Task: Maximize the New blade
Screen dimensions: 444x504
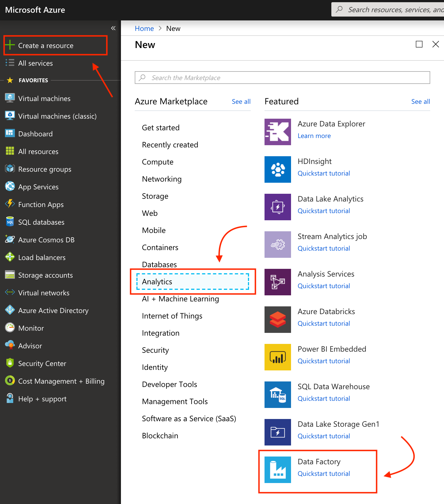Action: [419, 44]
